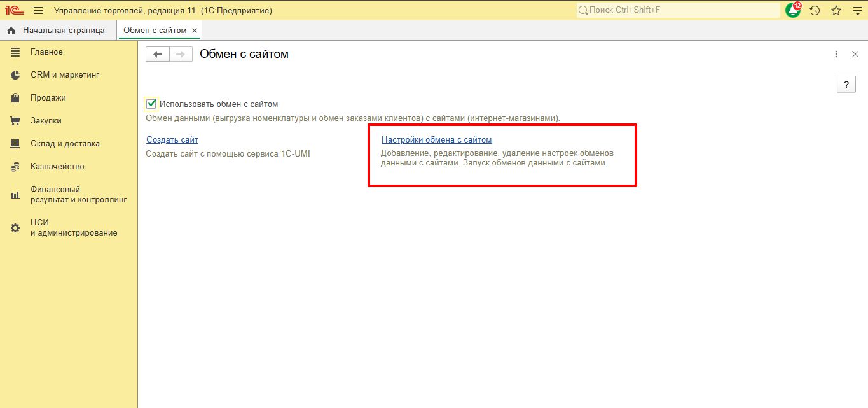Viewport: 868px width, 408px height.
Task: Click the Создать сайт link
Action: pyautogui.click(x=172, y=139)
